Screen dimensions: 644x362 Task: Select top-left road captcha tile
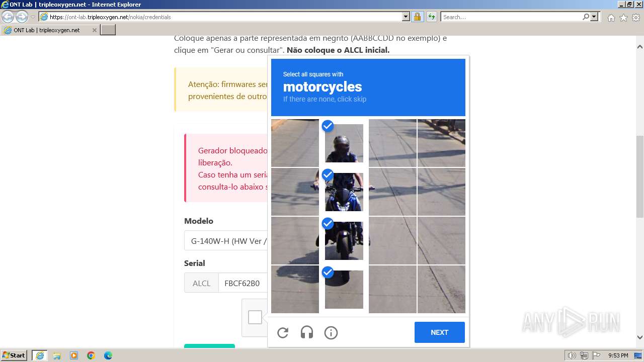pyautogui.click(x=295, y=143)
